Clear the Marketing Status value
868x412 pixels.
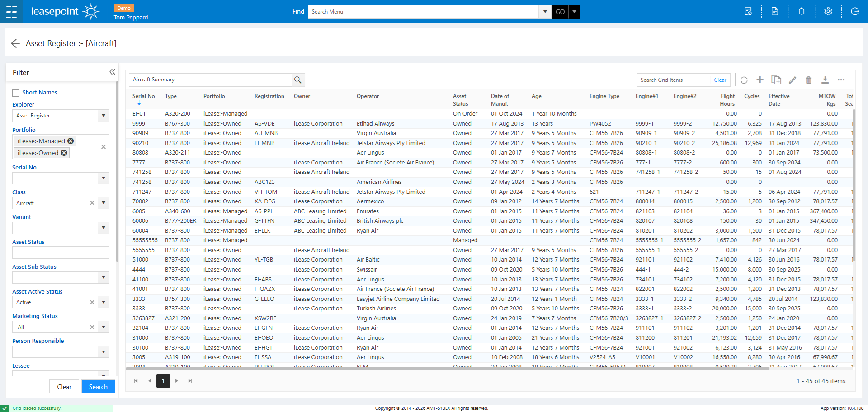click(92, 327)
